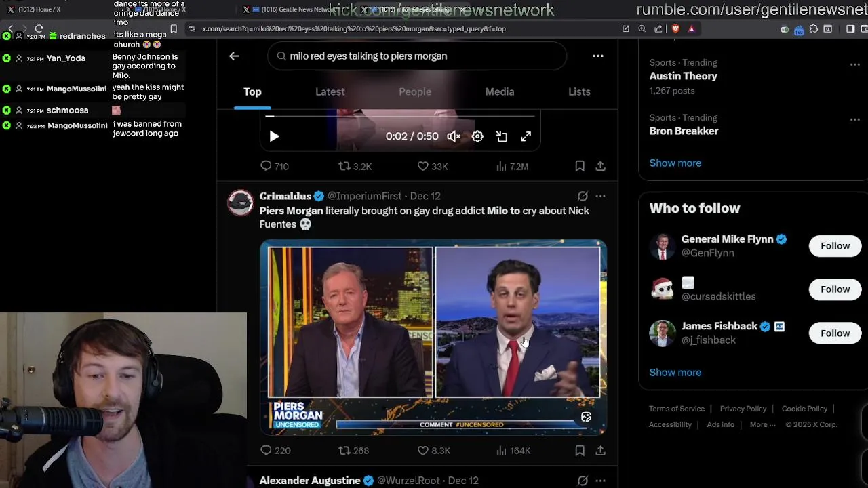This screenshot has width=868, height=488.
Task: Switch to the Top tab
Action: (x=252, y=91)
